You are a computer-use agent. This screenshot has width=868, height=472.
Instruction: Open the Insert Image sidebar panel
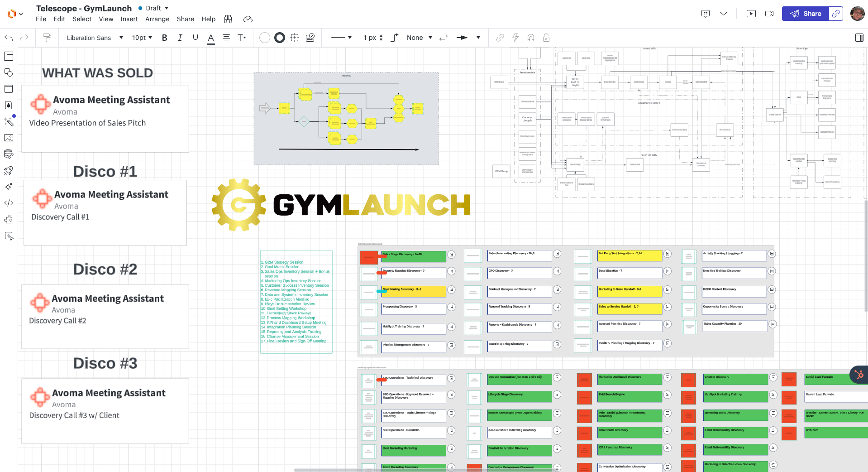point(9,138)
